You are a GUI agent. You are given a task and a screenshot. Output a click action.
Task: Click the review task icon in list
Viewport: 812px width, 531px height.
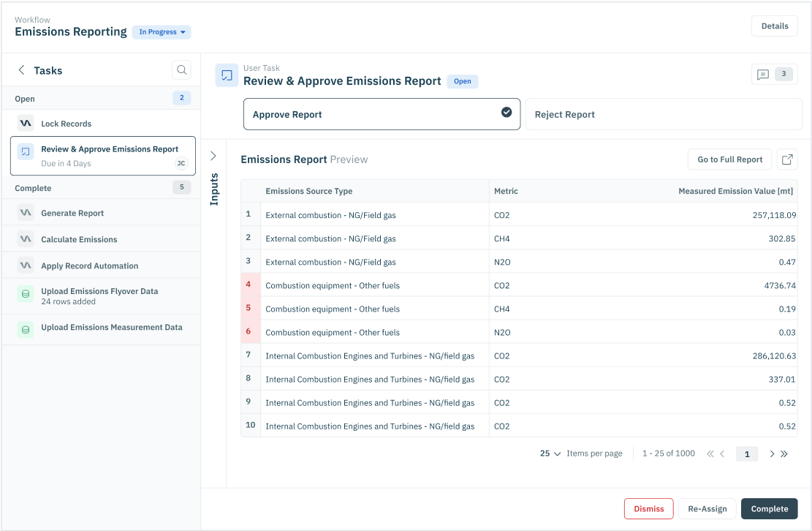pos(26,152)
